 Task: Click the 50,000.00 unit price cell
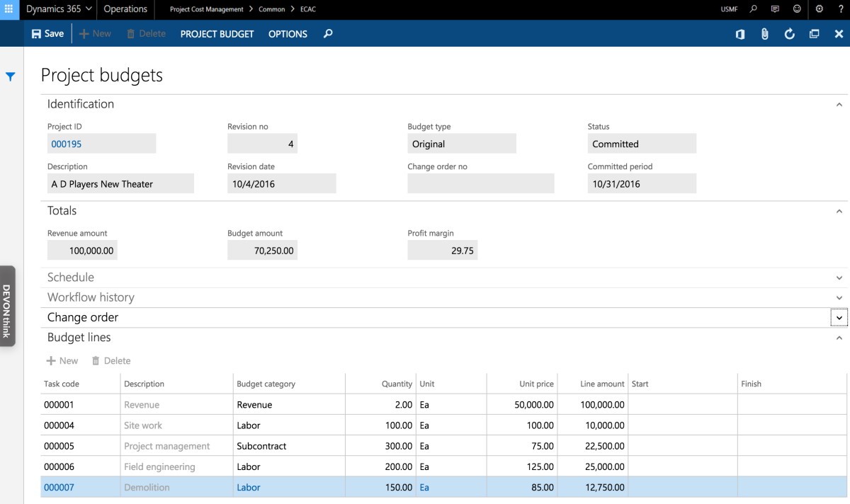coord(522,405)
